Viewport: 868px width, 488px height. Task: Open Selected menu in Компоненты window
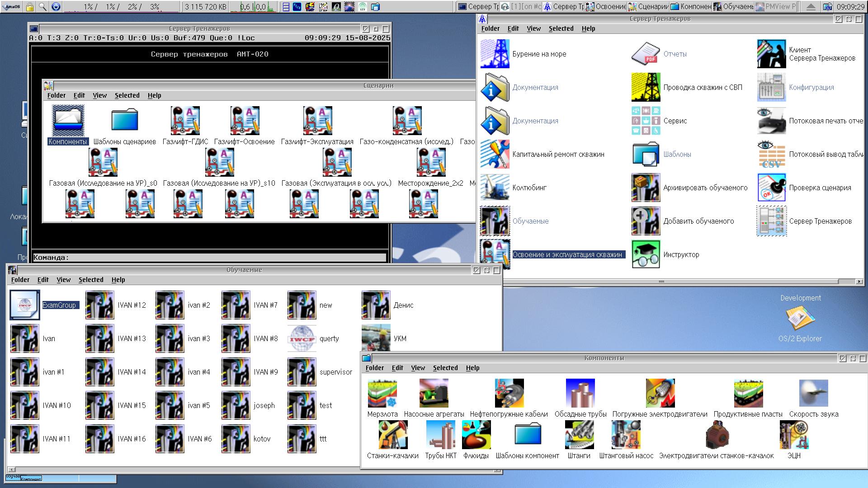[x=445, y=368]
